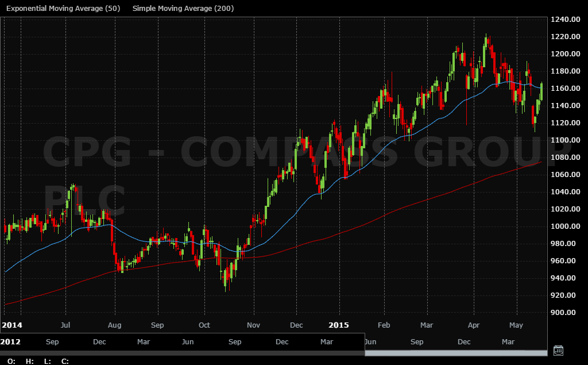Screen dimensions: 588x365
Task: Click the 2014 marker on the date axis
Action: coord(11,325)
